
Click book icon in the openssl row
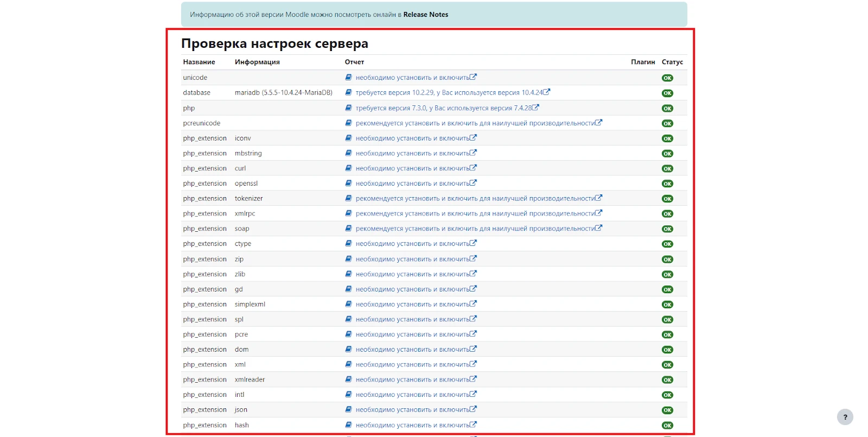pyautogui.click(x=349, y=183)
